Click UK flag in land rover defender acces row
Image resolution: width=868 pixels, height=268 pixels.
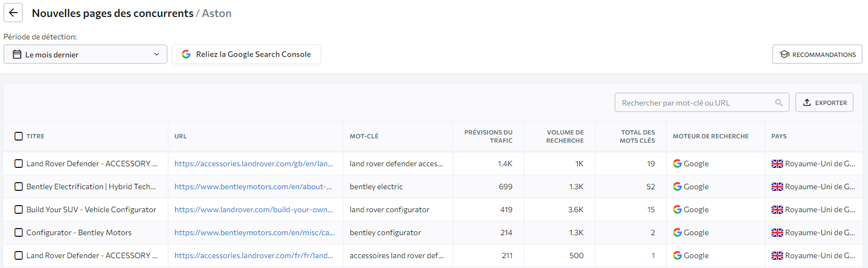coord(777,164)
